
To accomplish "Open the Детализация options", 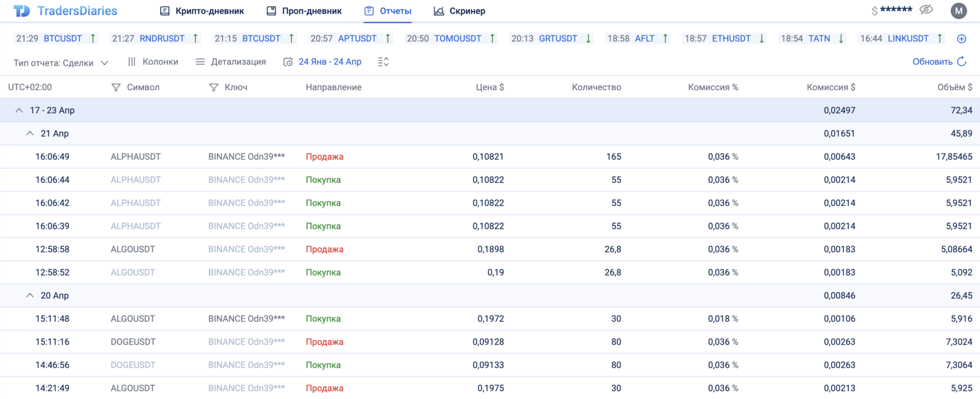I will click(230, 62).
